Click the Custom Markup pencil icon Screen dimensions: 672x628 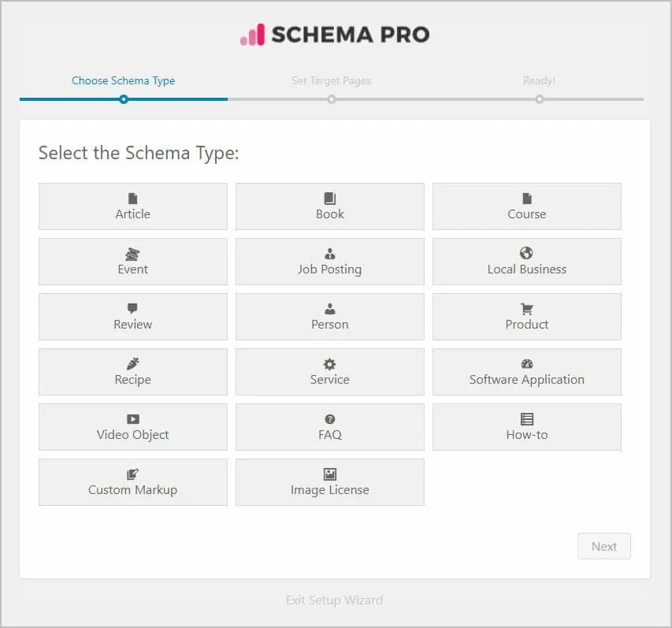[x=132, y=474]
